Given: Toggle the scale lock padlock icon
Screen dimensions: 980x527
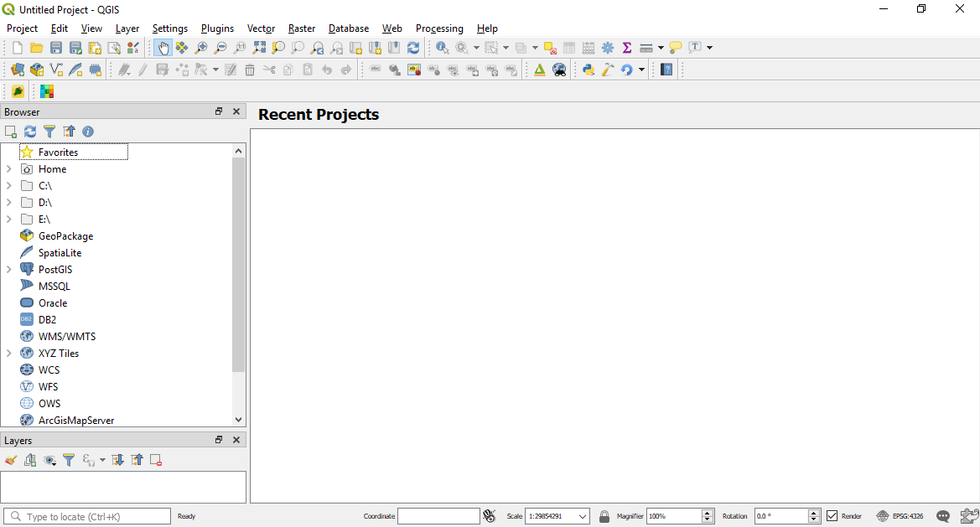Looking at the screenshot, I should pos(604,516).
